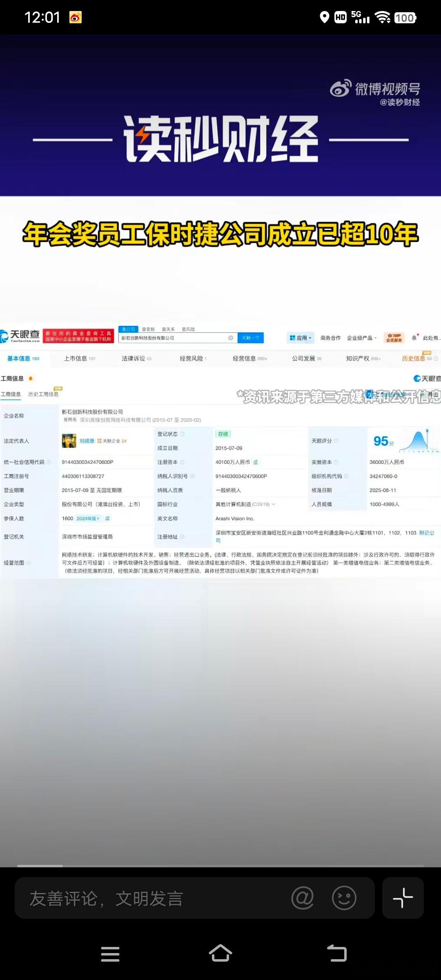The height and width of the screenshot is (980, 441).
Task: Tap the shrink-video icon beside comment bar
Action: pos(403,898)
